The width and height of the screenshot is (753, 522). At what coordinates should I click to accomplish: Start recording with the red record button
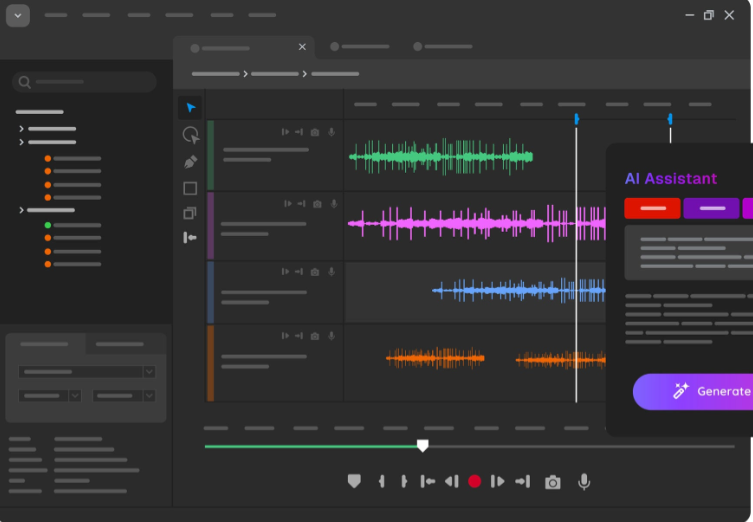(x=474, y=481)
